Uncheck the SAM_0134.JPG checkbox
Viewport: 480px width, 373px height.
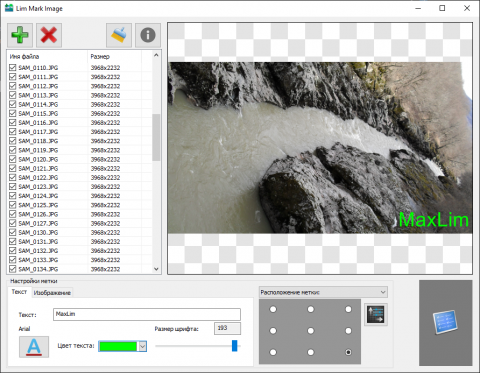13,269
